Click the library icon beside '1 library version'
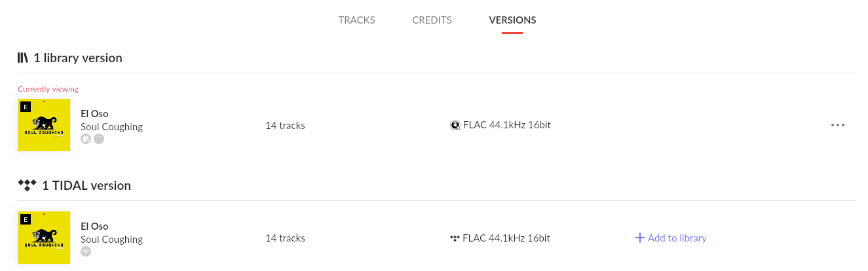The width and height of the screenshot is (868, 271). tap(23, 58)
